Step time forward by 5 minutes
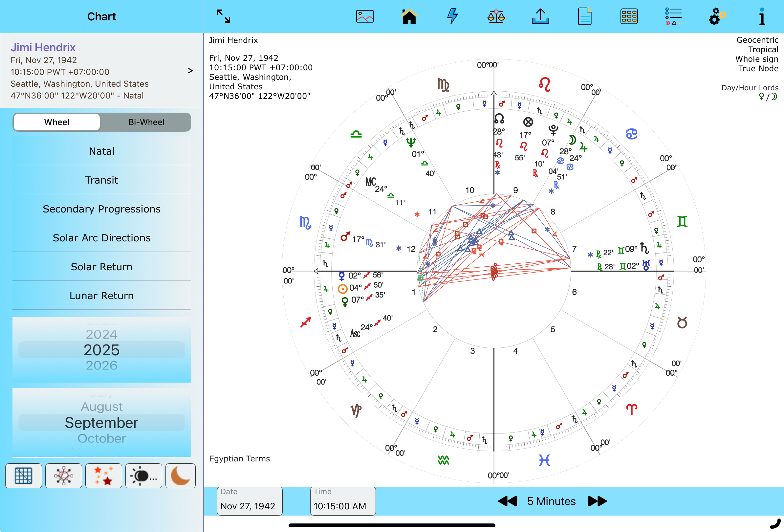Screen dimensions: 784x532 click(597, 501)
